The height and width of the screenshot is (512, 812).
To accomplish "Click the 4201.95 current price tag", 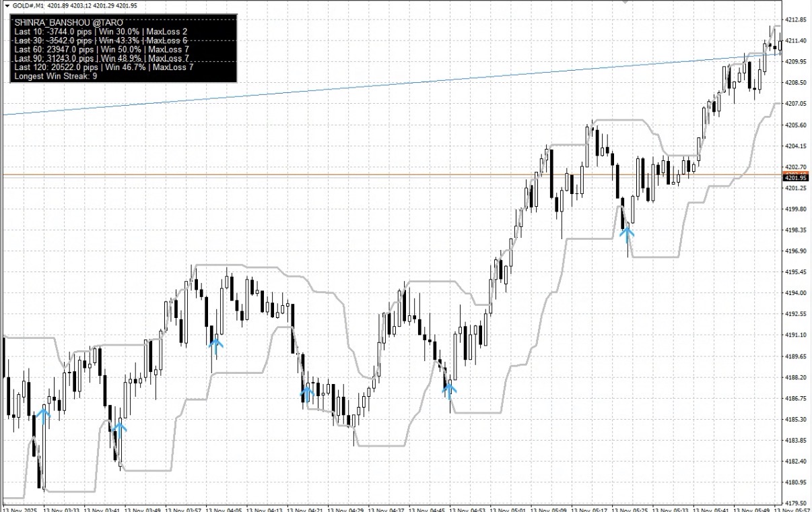I will tap(795, 177).
